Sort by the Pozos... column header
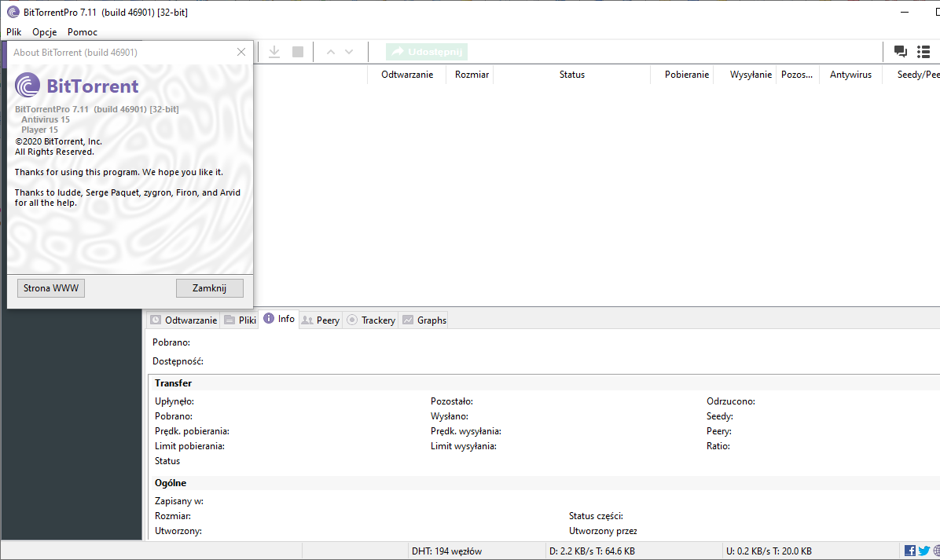940x560 pixels. click(x=797, y=75)
